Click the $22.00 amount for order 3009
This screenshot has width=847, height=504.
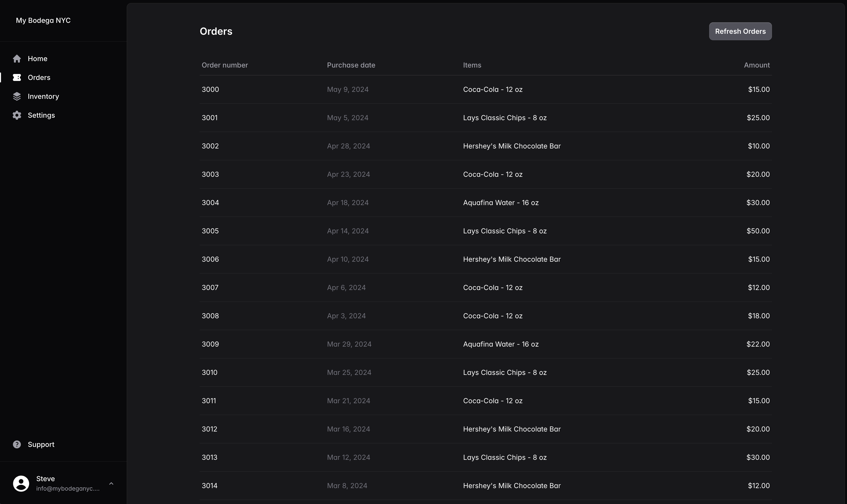(758, 344)
